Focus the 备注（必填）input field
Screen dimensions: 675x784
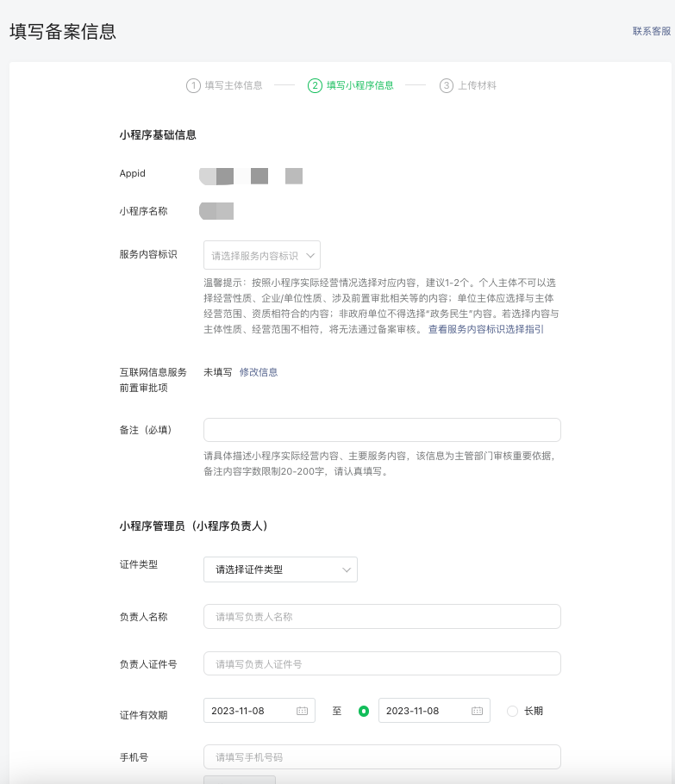pos(382,430)
